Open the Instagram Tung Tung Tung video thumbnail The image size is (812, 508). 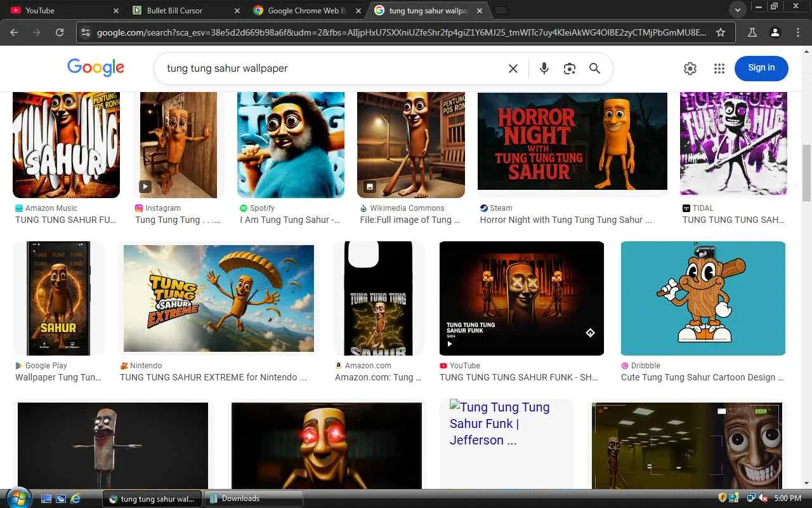[x=179, y=145]
